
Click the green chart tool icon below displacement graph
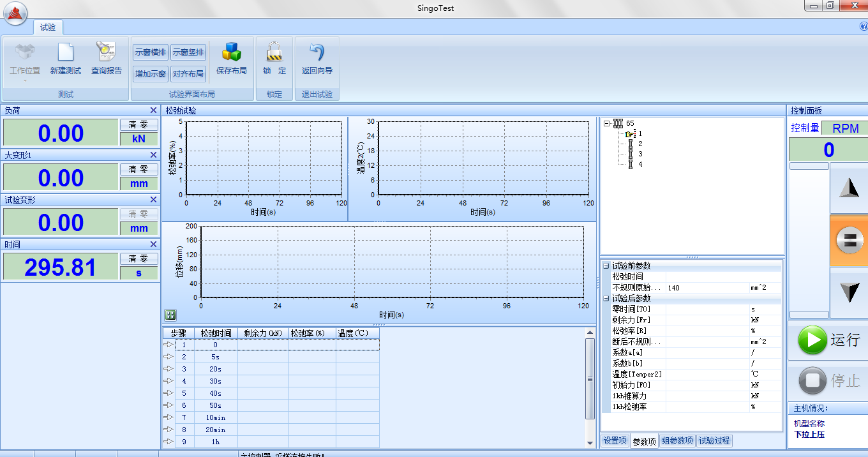[169, 315]
